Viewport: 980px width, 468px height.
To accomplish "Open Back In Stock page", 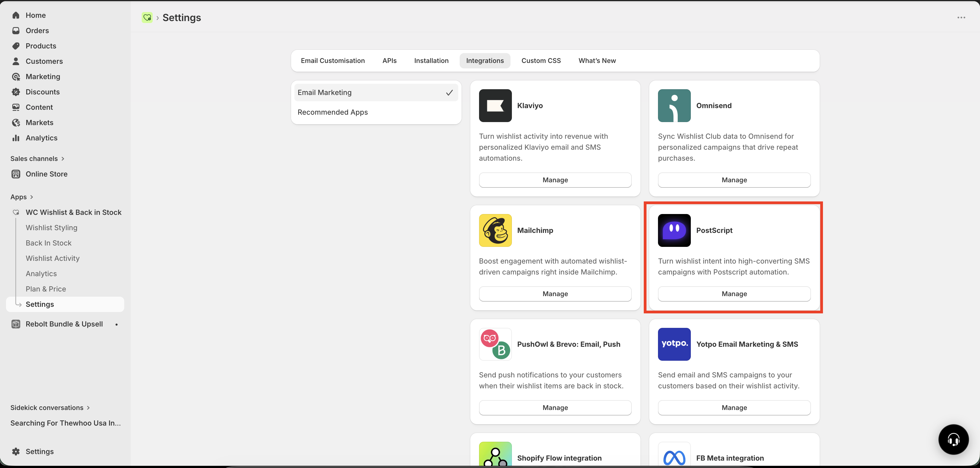I will point(48,243).
